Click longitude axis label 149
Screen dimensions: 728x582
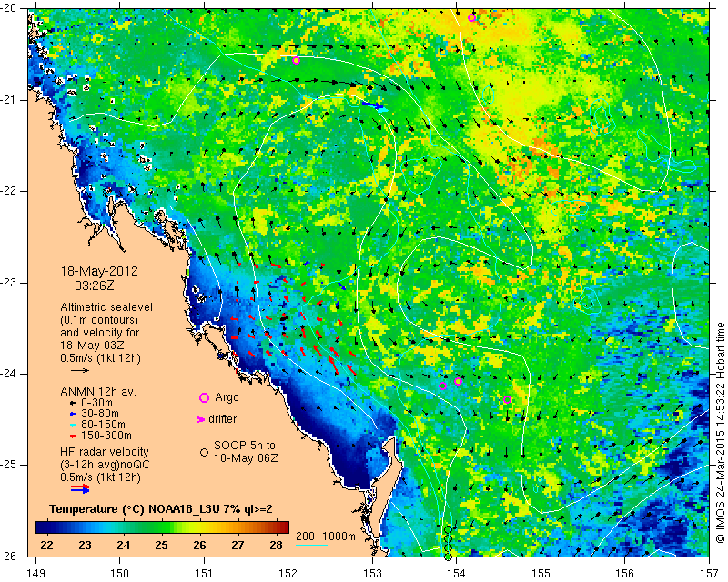point(35,574)
